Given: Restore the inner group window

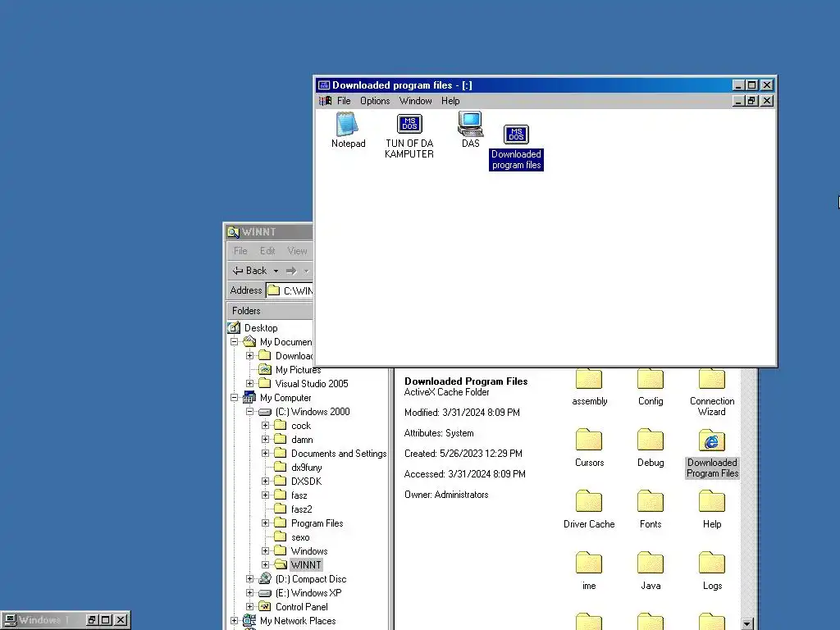Looking at the screenshot, I should (x=751, y=101).
